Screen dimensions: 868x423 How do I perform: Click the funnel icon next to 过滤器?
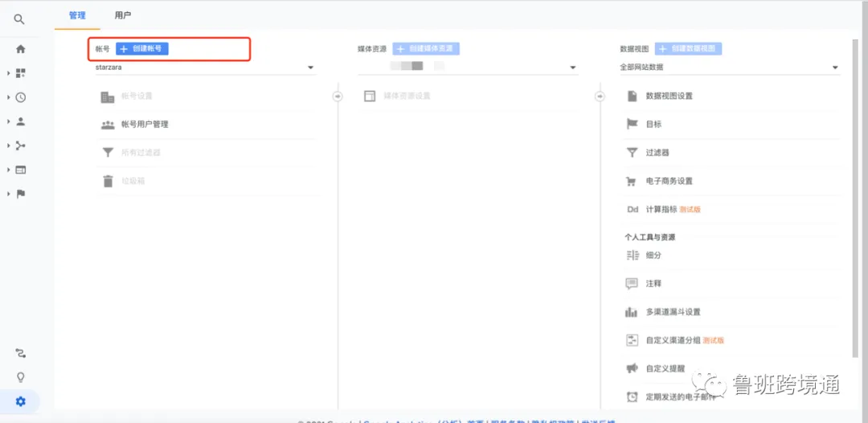coord(632,153)
